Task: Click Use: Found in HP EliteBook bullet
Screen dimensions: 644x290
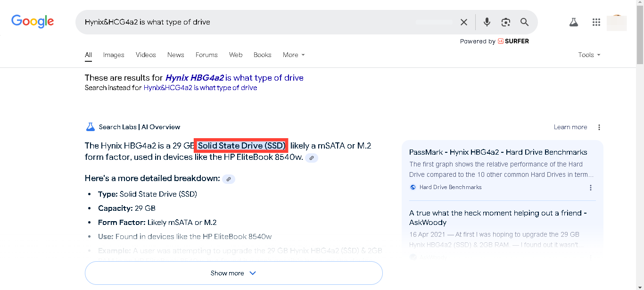Action: (185, 237)
